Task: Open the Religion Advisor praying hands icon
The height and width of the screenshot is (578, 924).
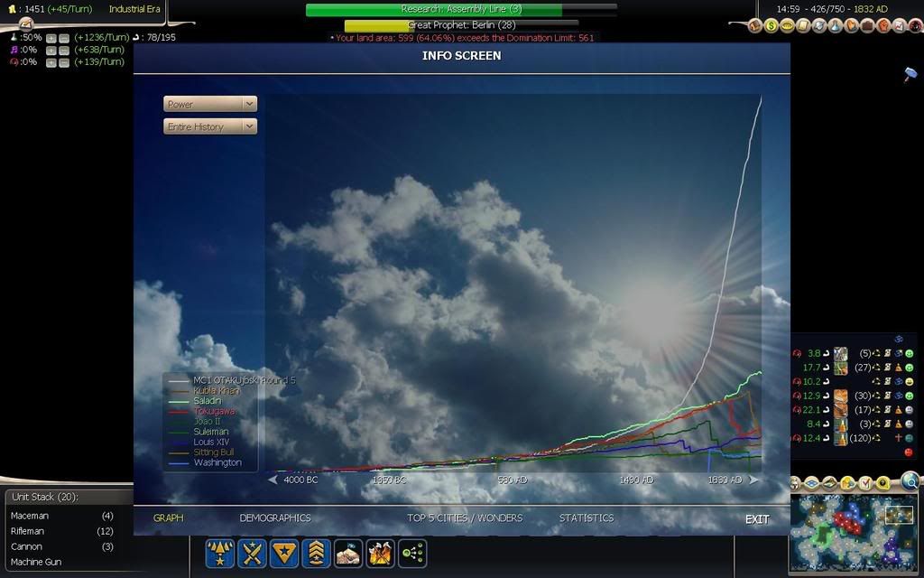Action: pos(852,26)
